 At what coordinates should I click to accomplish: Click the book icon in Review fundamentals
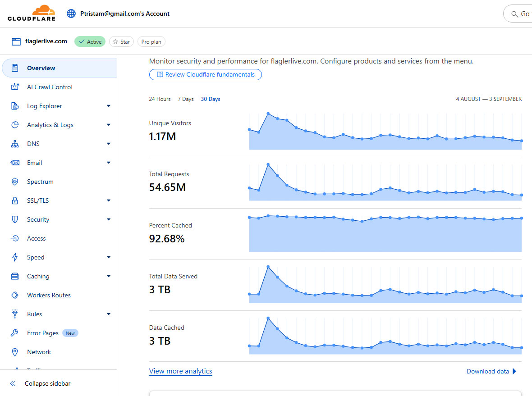coord(160,75)
